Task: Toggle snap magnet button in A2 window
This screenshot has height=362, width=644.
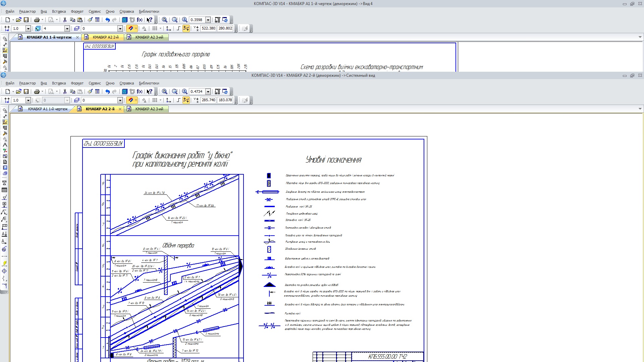Action: coord(130,100)
